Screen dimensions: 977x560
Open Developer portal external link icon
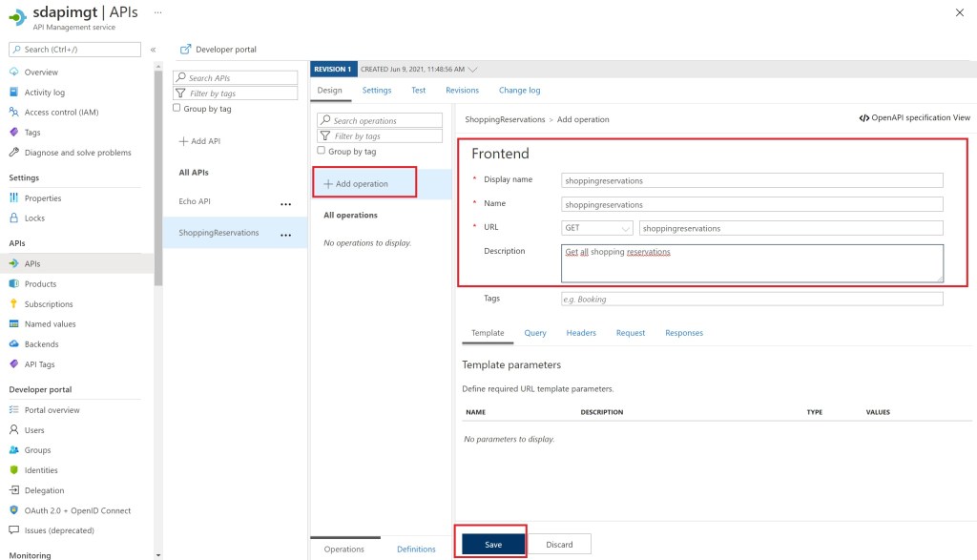pyautogui.click(x=185, y=50)
